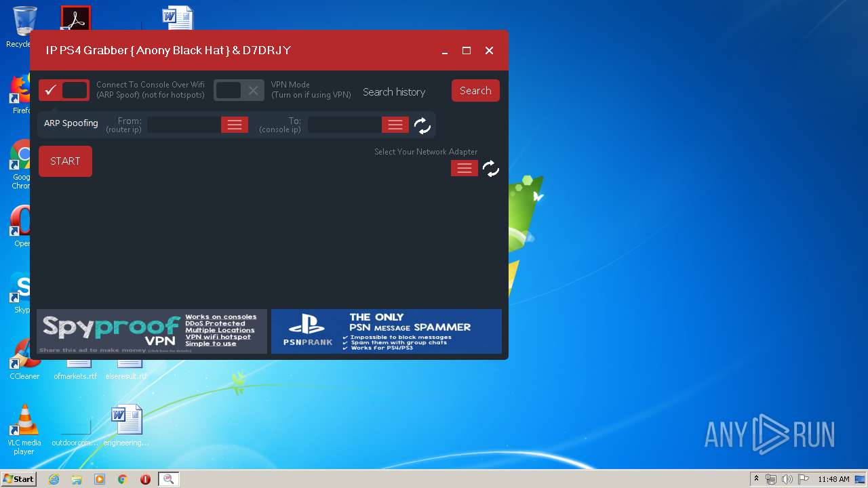This screenshot has height=488, width=868.
Task: Open the Windows Start menu
Action: point(18,479)
